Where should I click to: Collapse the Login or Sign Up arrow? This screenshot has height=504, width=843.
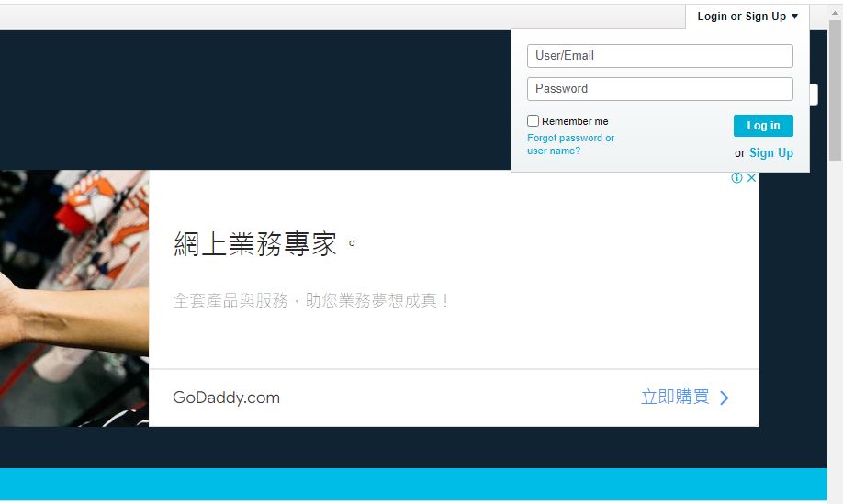click(795, 17)
